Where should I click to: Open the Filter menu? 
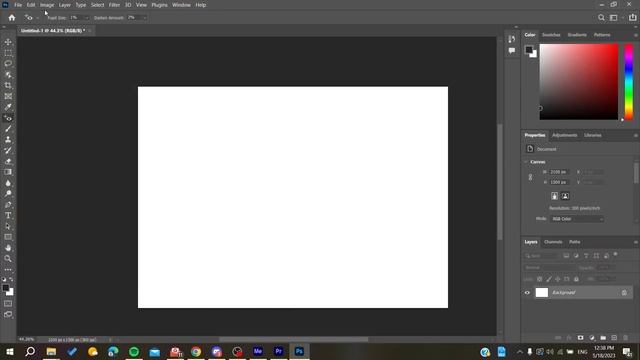(114, 5)
